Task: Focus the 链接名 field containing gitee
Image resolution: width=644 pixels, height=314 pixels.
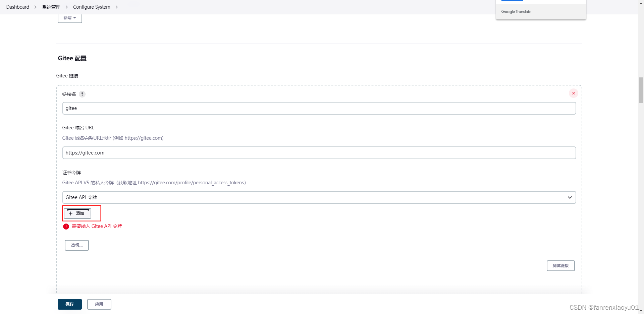Action: click(319, 108)
